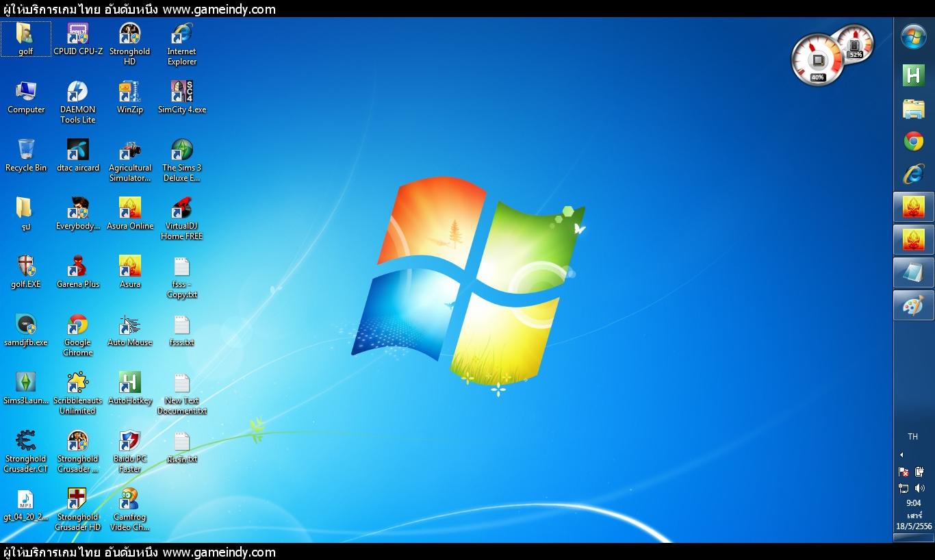Image resolution: width=935 pixels, height=560 pixels.
Task: Switch to the Paint taskbar window
Action: tap(914, 305)
